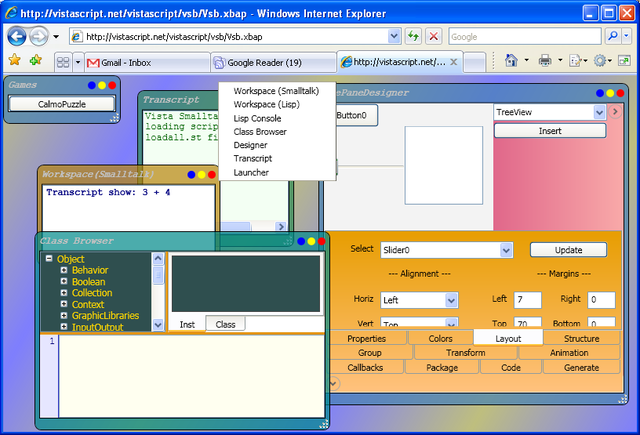Choose Lisp Console from the menu
Viewport: 640px width, 435px height.
[x=257, y=118]
